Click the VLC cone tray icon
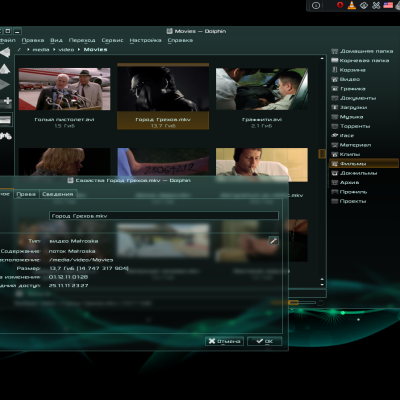Viewport: 400px width, 400px height. (352, 5)
